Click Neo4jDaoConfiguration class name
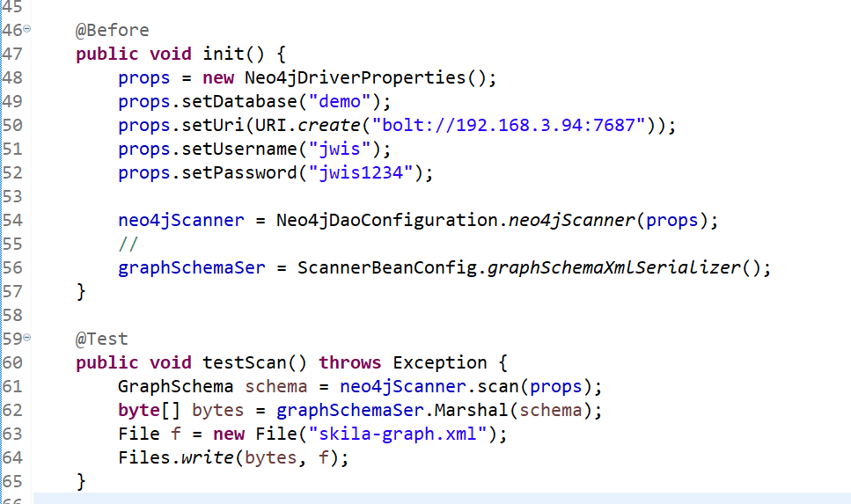The height and width of the screenshot is (504, 851). pyautogui.click(x=387, y=220)
